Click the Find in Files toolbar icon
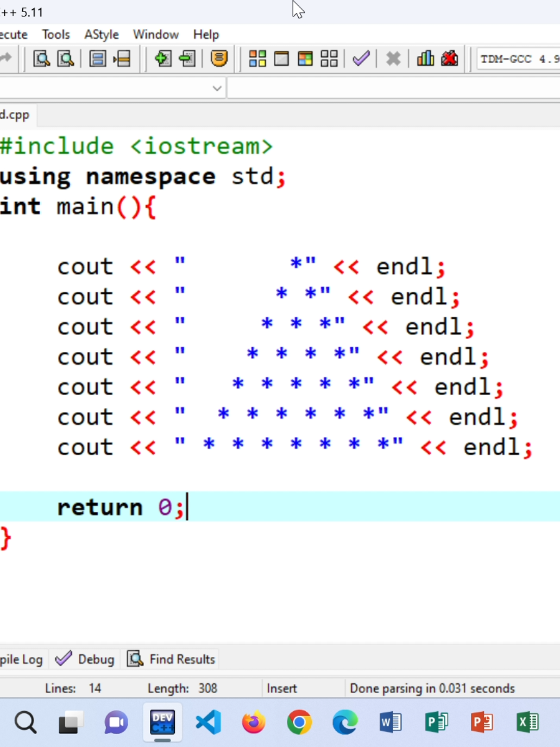Viewport: 560px width, 747px height. click(x=65, y=59)
